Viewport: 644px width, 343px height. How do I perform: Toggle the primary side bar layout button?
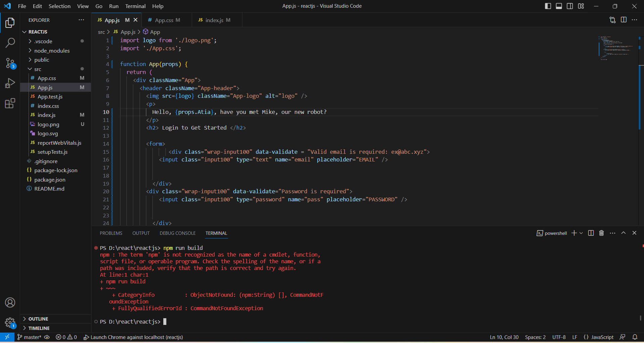pyautogui.click(x=548, y=6)
